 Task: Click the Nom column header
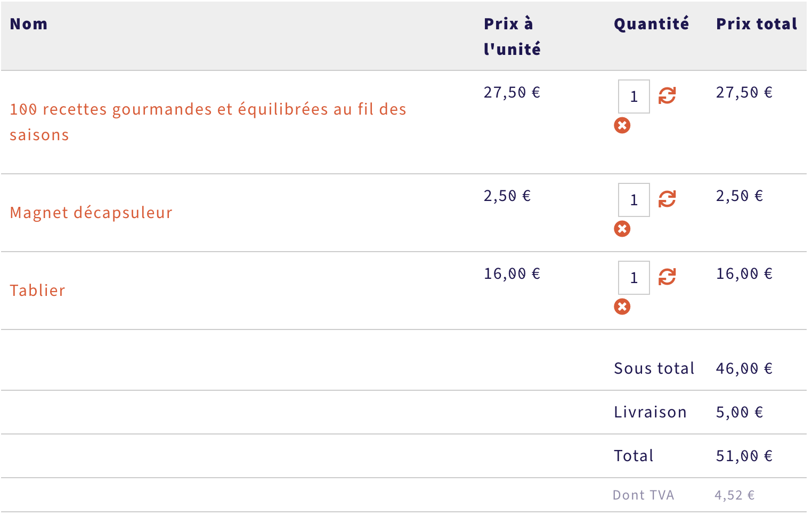(29, 24)
